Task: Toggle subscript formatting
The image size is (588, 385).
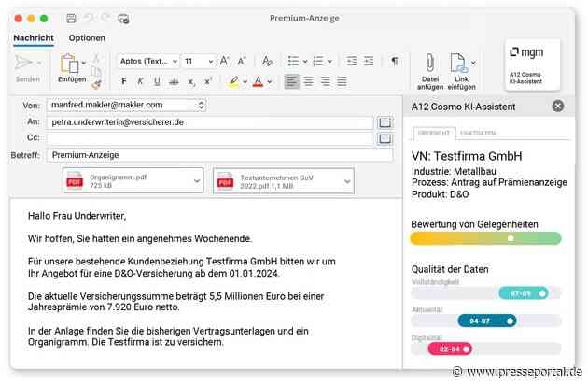Action: [191, 82]
